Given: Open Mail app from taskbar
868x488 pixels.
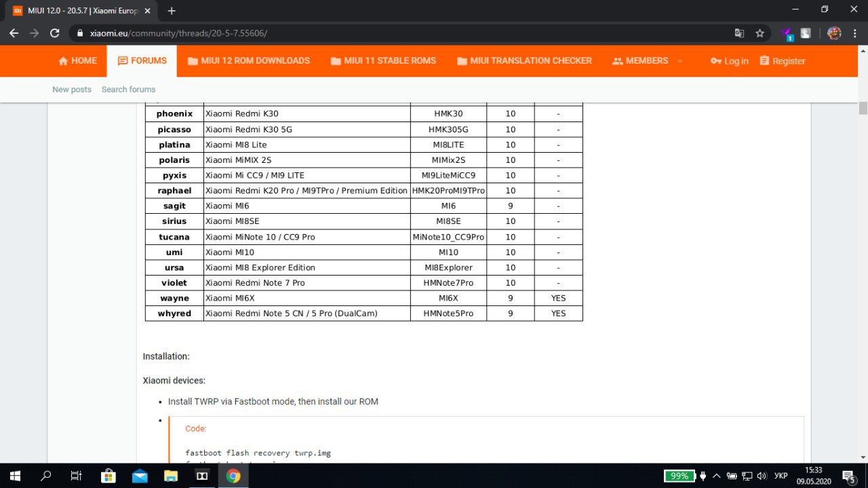Looking at the screenshot, I should click(x=140, y=476).
